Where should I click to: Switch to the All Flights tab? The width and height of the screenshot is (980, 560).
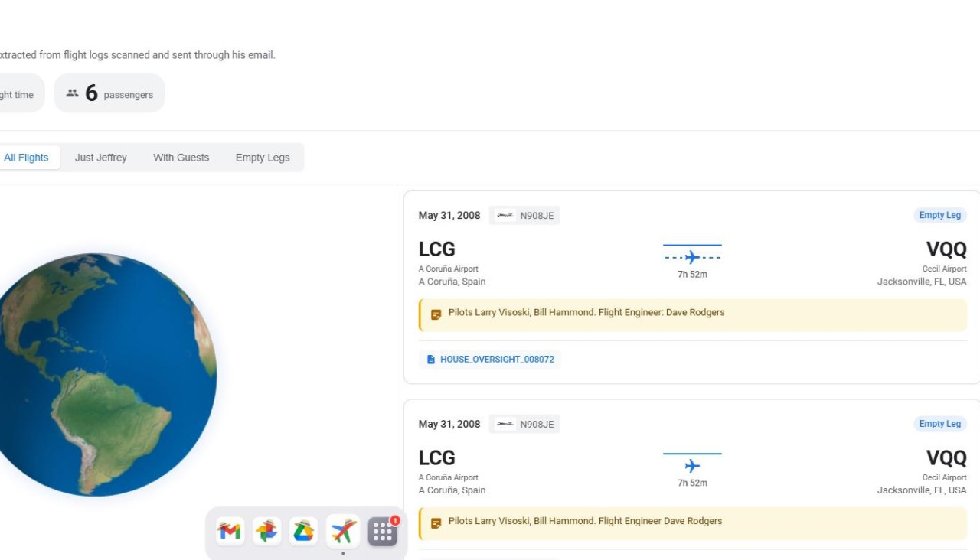pyautogui.click(x=26, y=158)
